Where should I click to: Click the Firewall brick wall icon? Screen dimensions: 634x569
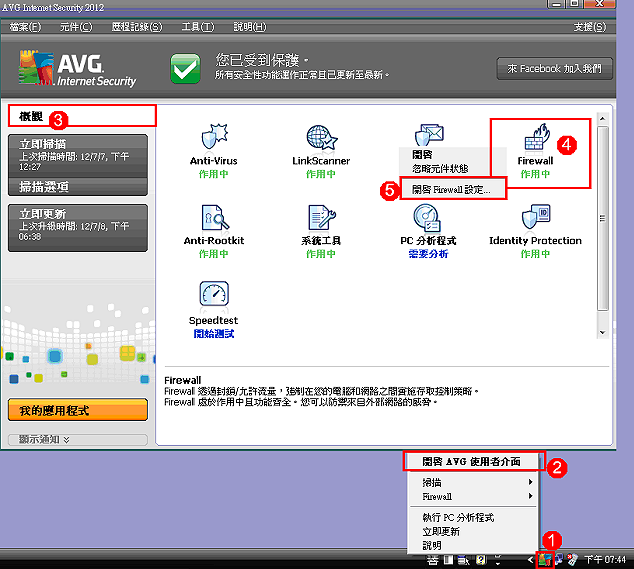pos(537,137)
